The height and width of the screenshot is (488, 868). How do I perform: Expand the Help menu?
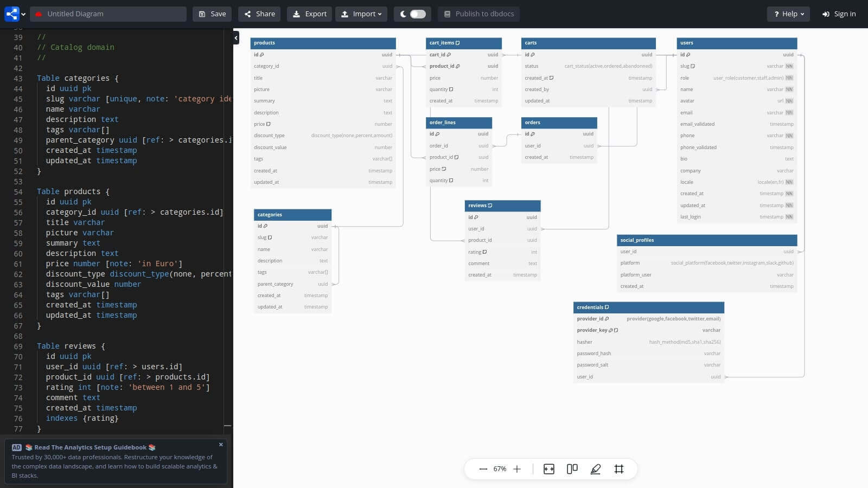pos(788,14)
